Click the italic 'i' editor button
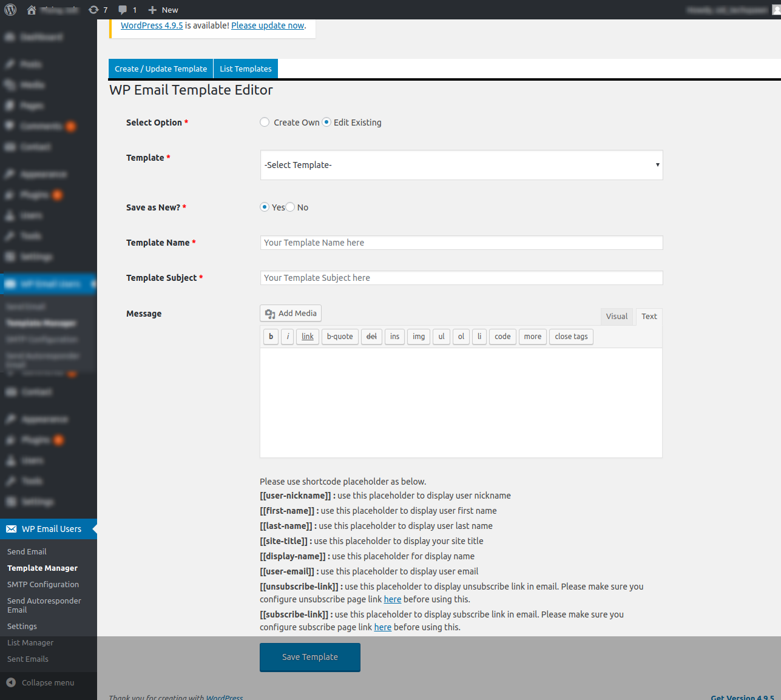The width and height of the screenshot is (781, 700). point(288,337)
